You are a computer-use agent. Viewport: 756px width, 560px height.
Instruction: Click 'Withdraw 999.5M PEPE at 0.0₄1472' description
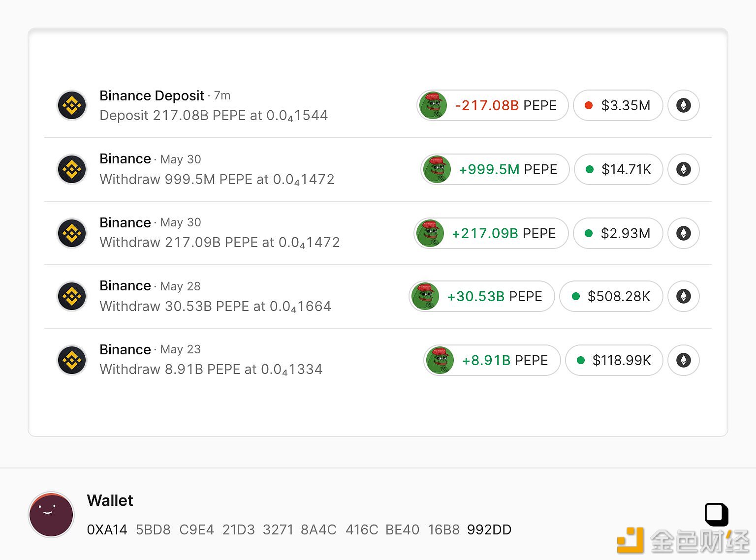click(217, 180)
